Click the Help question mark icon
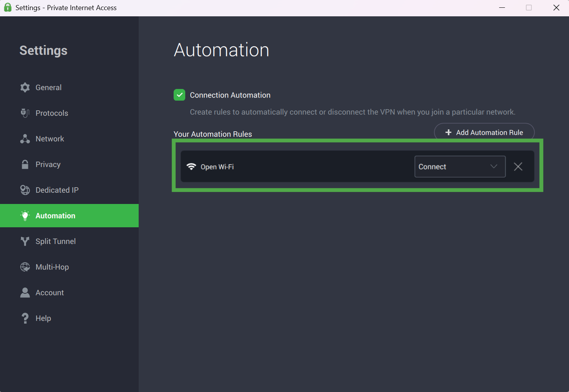 tap(25, 318)
